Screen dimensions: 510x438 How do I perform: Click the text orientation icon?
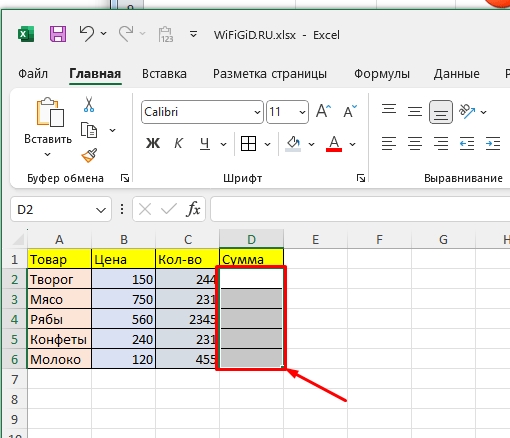[x=467, y=111]
